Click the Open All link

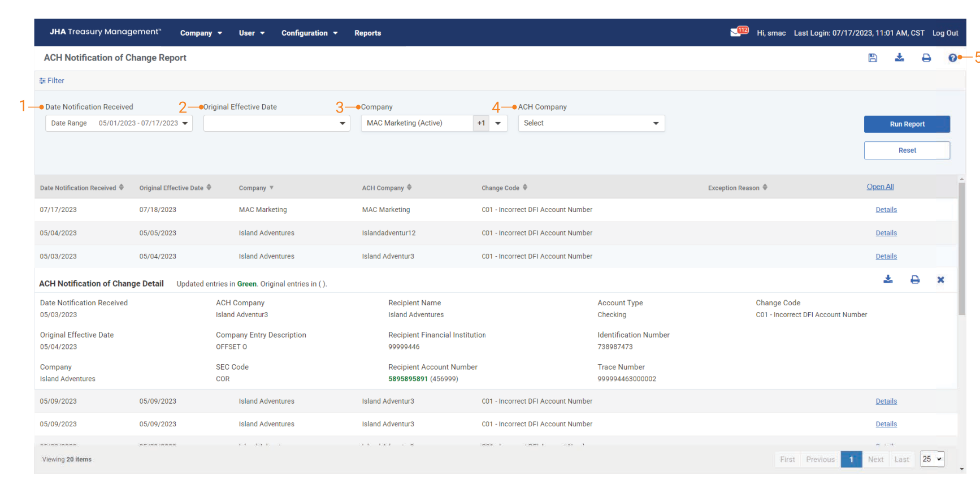click(x=880, y=187)
